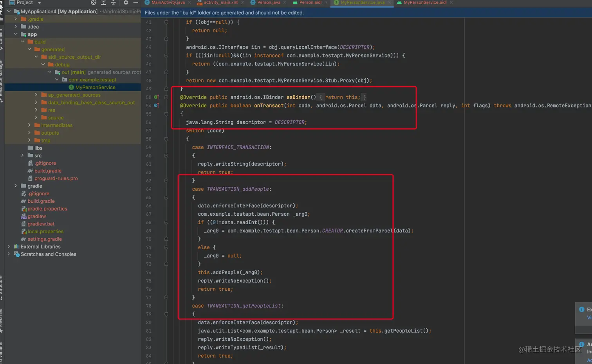The width and height of the screenshot is (592, 364).
Task: Expand the .idea folder
Action: (x=16, y=27)
